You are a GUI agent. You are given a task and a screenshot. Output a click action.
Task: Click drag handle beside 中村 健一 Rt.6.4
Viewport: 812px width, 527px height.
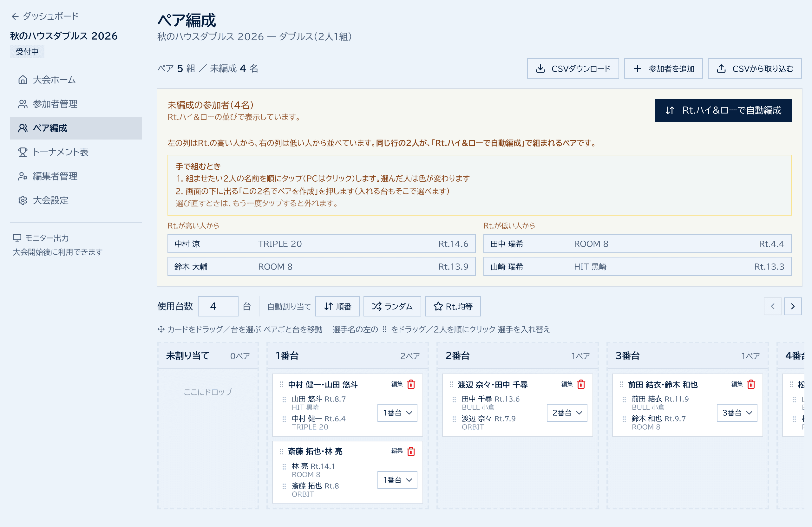tap(284, 419)
